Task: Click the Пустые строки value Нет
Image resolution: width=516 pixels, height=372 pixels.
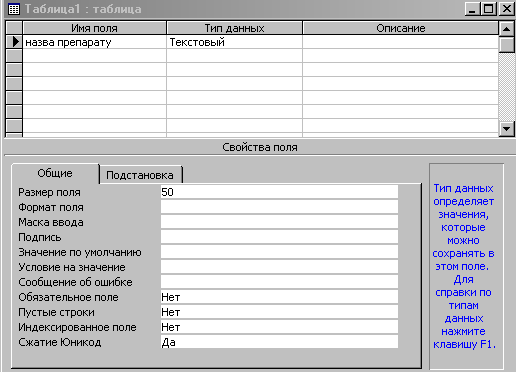Action: tap(279, 312)
